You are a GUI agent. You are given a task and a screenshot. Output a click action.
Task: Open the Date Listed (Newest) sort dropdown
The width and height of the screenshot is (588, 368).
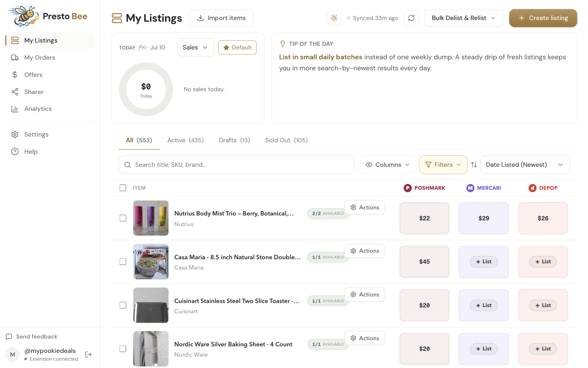[525, 165]
